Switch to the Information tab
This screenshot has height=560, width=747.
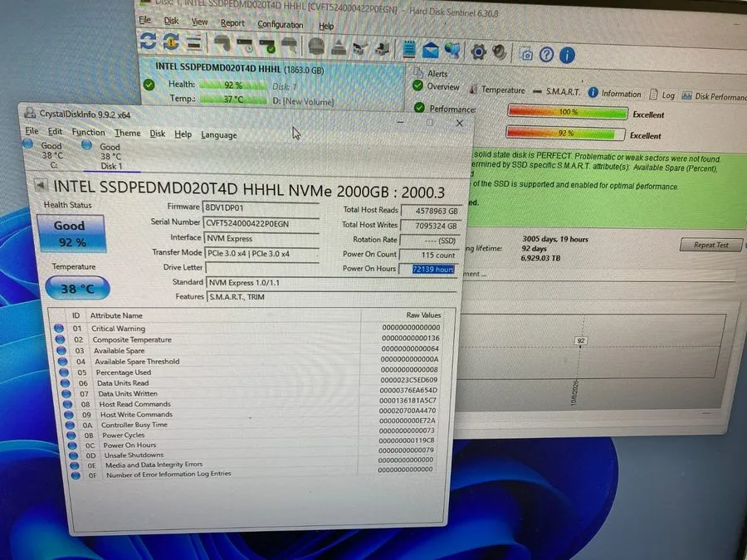click(x=614, y=93)
